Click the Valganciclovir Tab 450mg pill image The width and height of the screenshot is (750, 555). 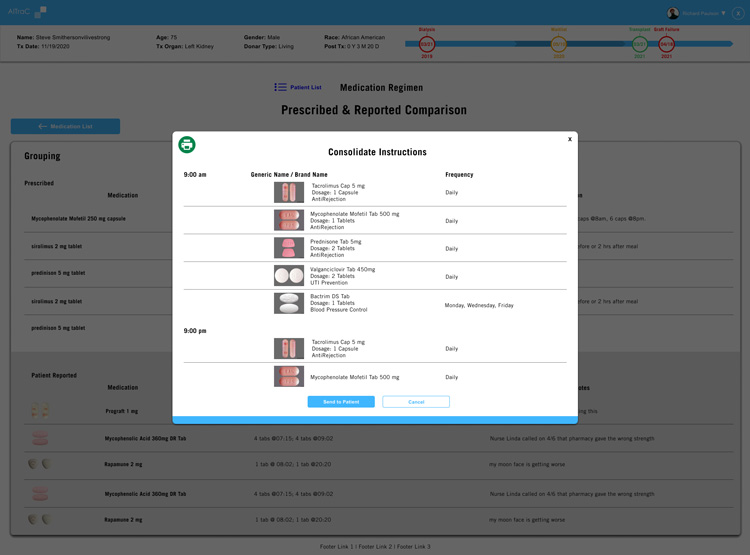click(289, 276)
